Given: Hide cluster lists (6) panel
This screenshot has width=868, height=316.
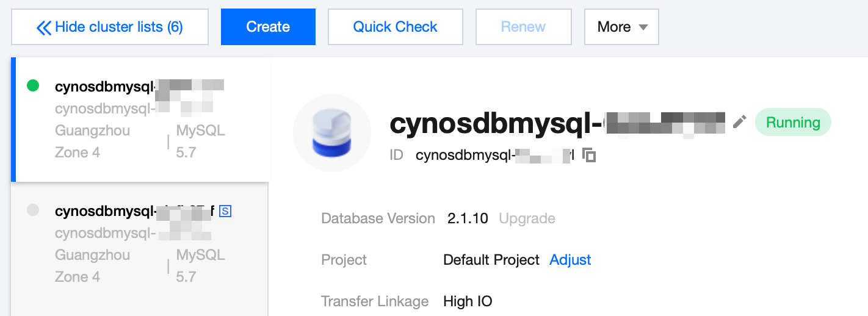Looking at the screenshot, I should [x=110, y=27].
